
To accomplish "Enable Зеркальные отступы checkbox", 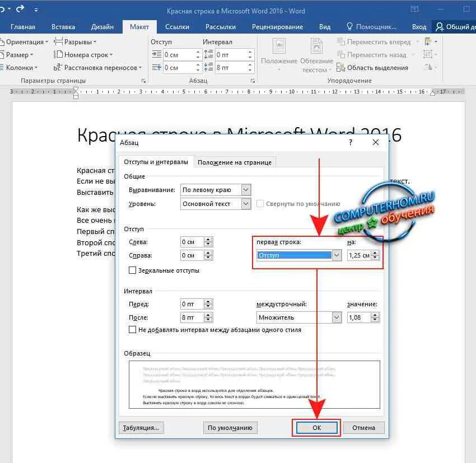I will point(132,270).
